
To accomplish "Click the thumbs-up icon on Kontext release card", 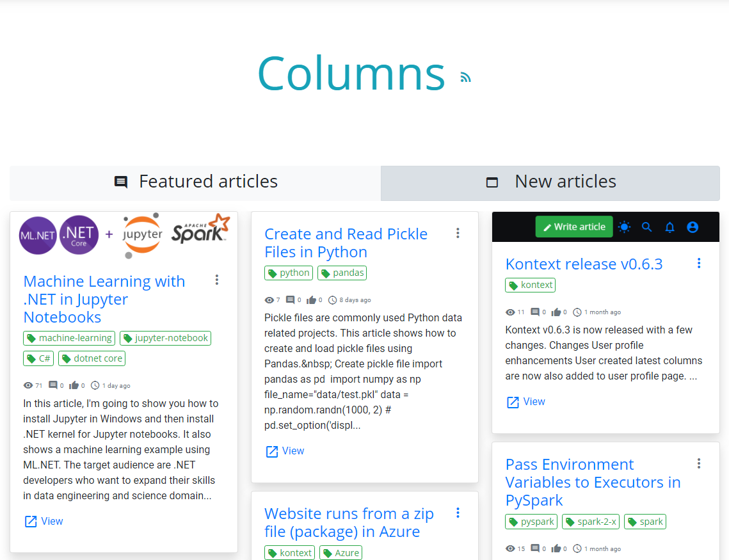I will [x=556, y=312].
